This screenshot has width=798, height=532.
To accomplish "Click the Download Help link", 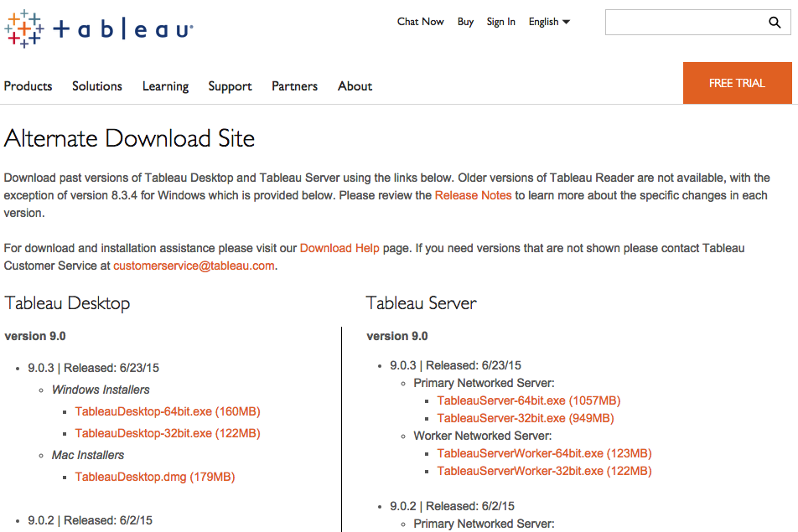I will [339, 248].
